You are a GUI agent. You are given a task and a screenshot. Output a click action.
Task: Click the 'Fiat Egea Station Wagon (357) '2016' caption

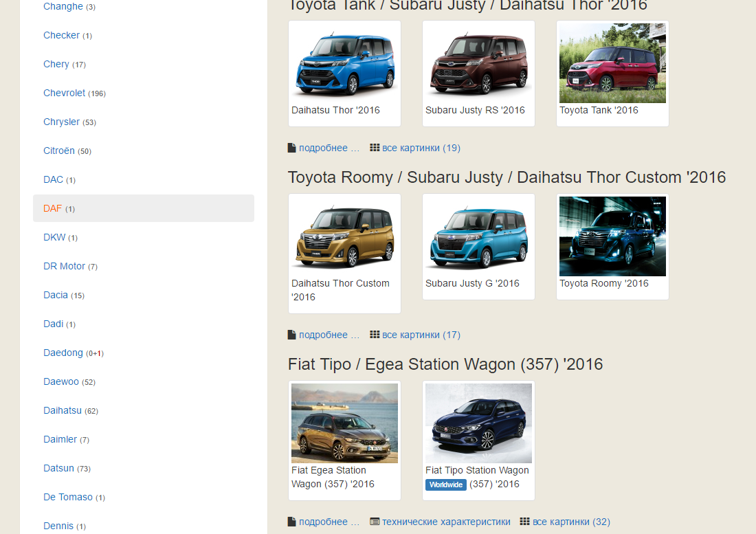coord(333,477)
